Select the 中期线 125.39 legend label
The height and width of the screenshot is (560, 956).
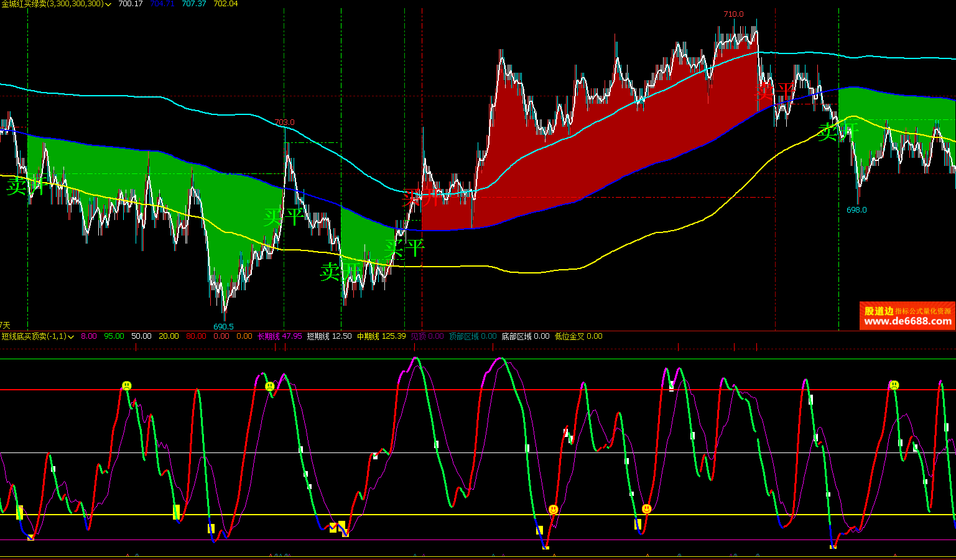click(x=381, y=336)
